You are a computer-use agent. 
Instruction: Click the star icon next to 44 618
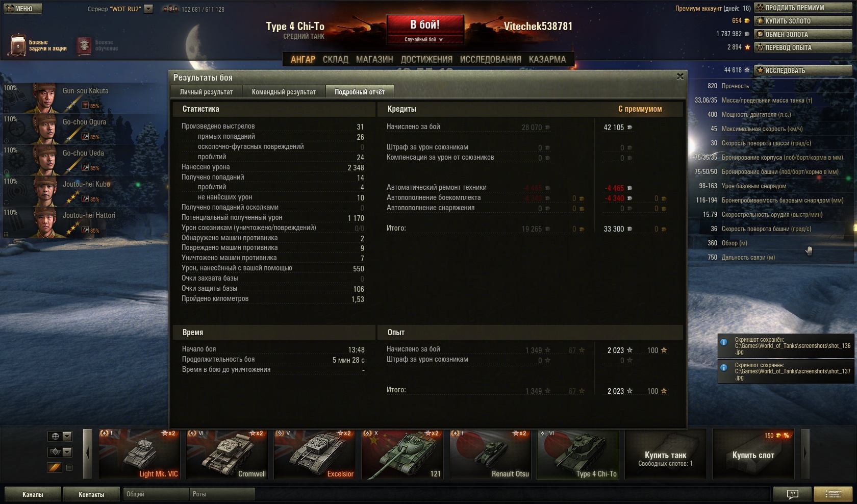[x=747, y=70]
